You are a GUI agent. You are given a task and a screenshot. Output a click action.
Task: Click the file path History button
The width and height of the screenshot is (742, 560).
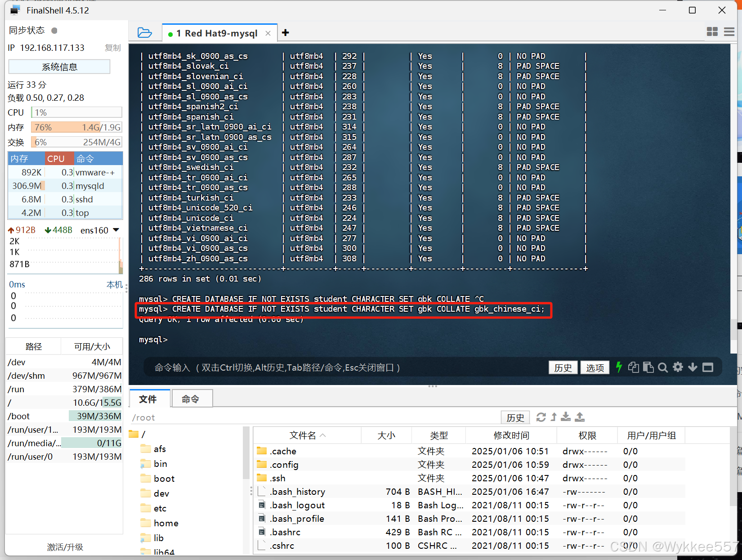[515, 417]
